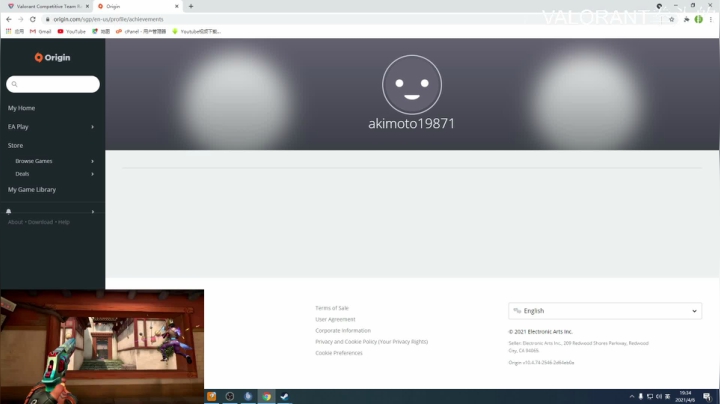The width and height of the screenshot is (720, 404).
Task: Open the Youtube download bookmark
Action: coord(196,31)
